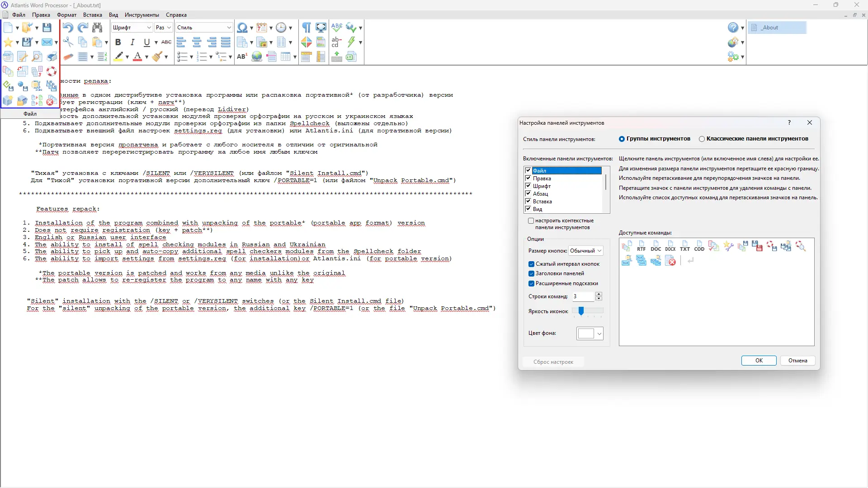Click the Save floppy disk icon
868x488 pixels.
[47, 28]
